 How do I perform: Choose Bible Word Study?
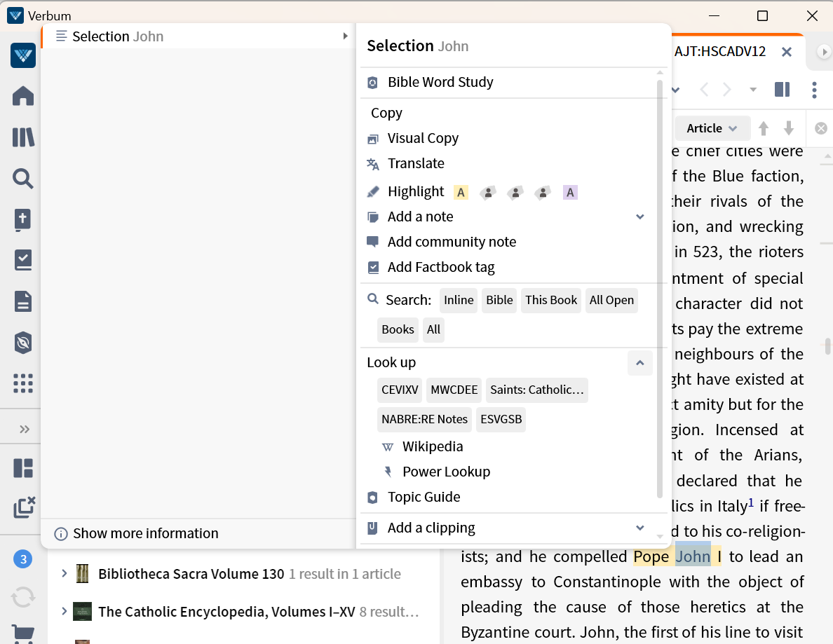click(x=440, y=82)
